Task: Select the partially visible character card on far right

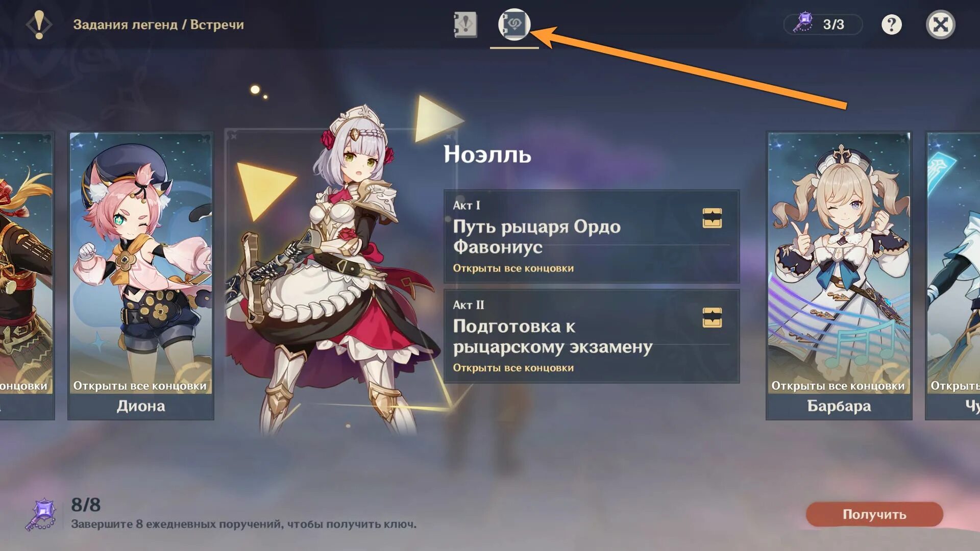Action: pos(953,275)
